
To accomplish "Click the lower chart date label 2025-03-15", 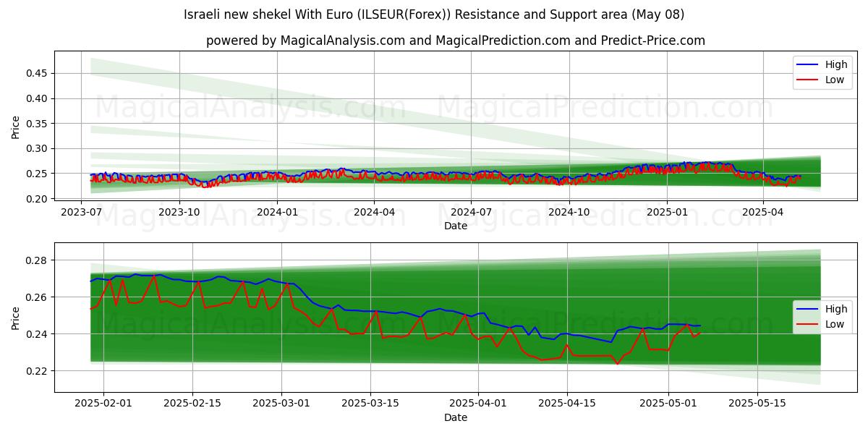I will pyautogui.click(x=370, y=404).
